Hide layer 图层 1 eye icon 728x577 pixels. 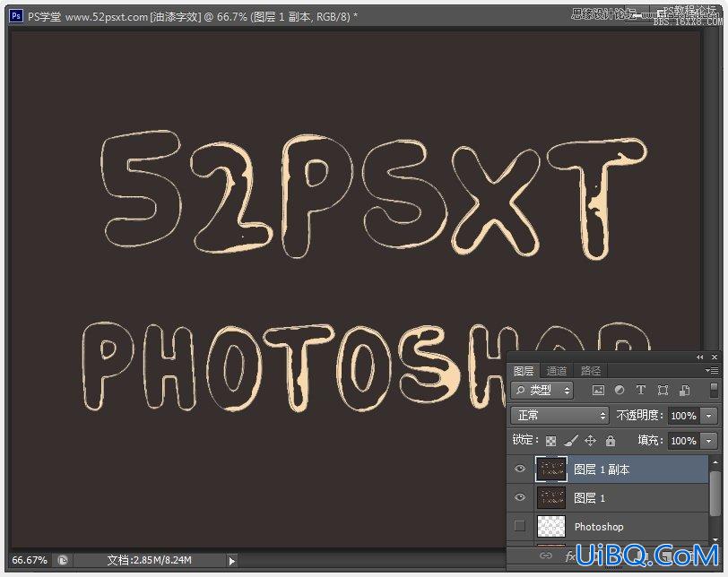click(x=520, y=497)
